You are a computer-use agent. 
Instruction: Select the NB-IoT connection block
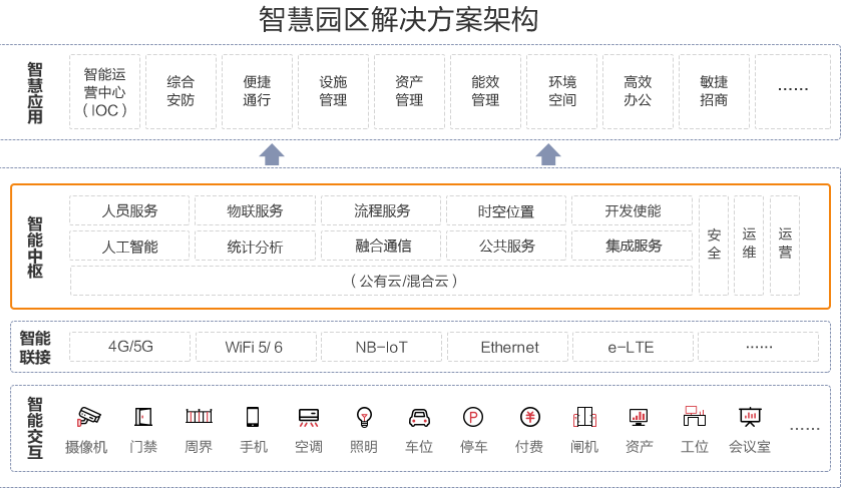(x=382, y=347)
